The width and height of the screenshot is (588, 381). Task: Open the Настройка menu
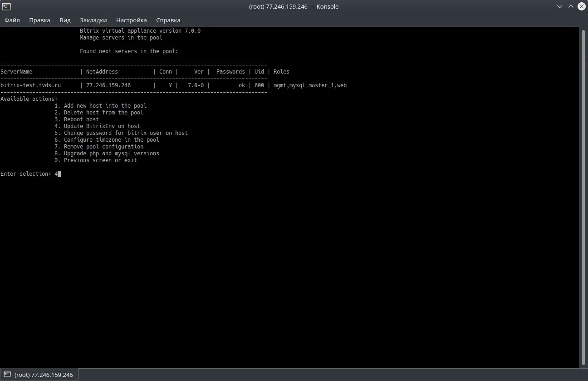point(131,20)
